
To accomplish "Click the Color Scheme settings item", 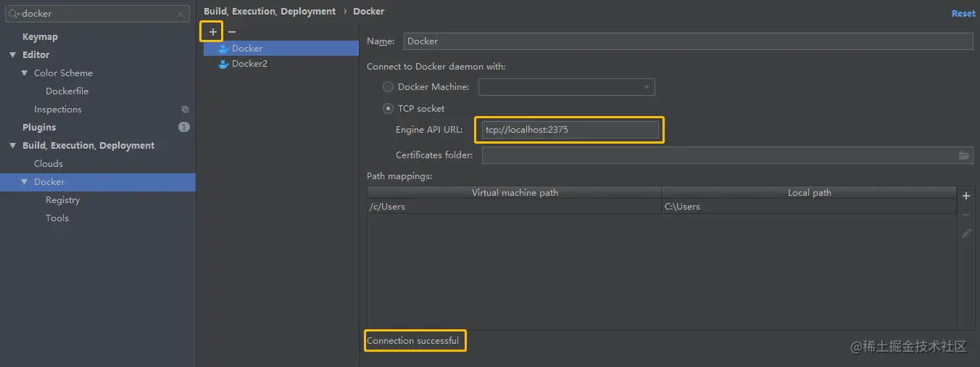I will point(63,73).
